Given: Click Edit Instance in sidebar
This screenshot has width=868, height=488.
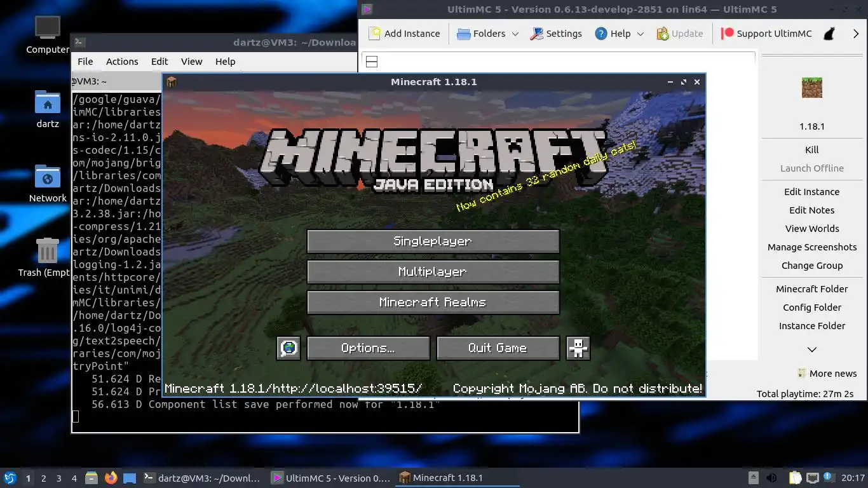Looking at the screenshot, I should pyautogui.click(x=811, y=192).
